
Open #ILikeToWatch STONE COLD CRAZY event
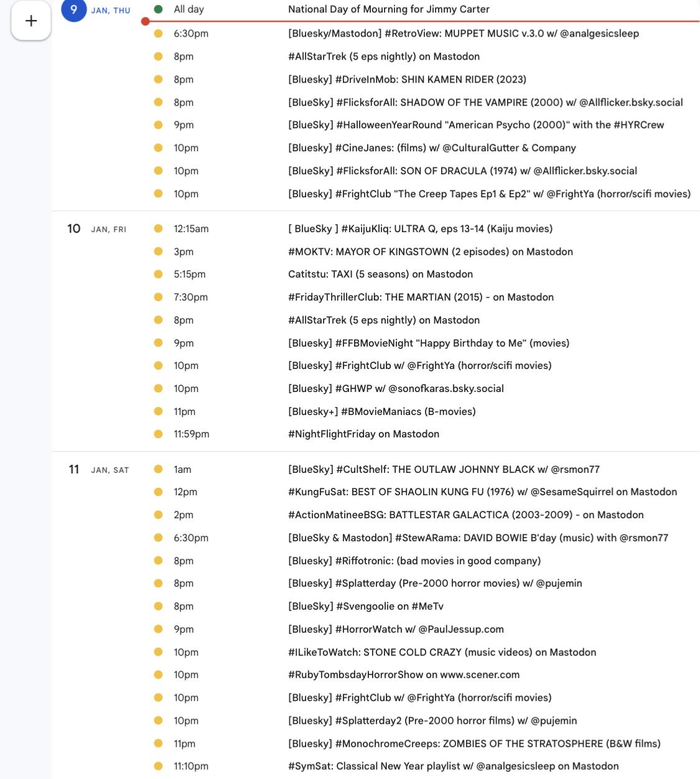442,653
